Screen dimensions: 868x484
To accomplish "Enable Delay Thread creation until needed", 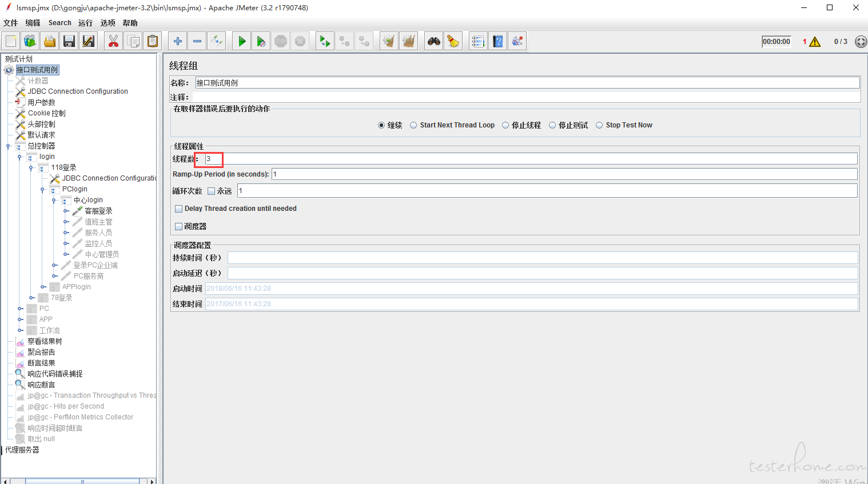I will click(178, 209).
